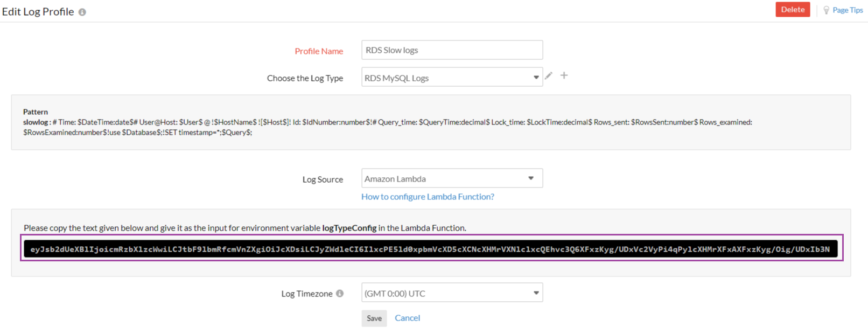The image size is (868, 333).
Task: Click the Log Source label
Action: 323,179
